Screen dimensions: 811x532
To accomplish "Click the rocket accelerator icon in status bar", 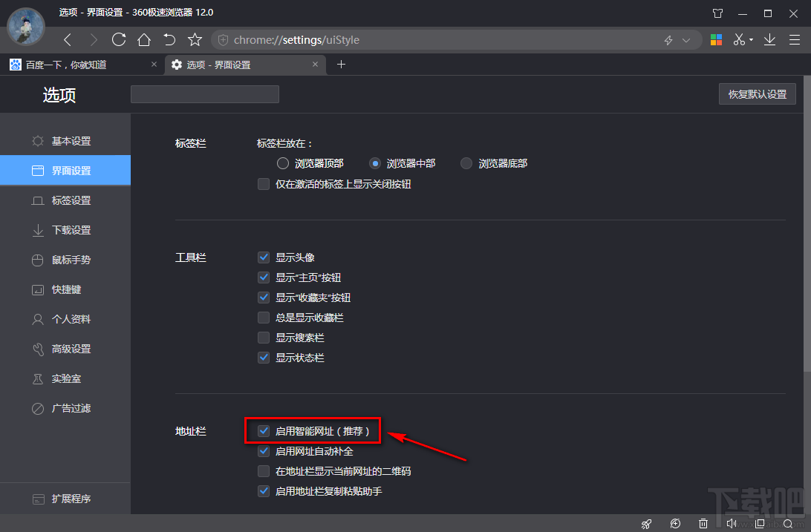I will [647, 524].
